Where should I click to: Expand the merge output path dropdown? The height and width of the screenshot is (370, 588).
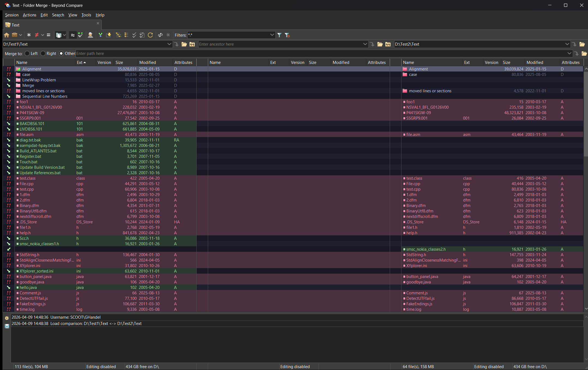[x=569, y=54]
